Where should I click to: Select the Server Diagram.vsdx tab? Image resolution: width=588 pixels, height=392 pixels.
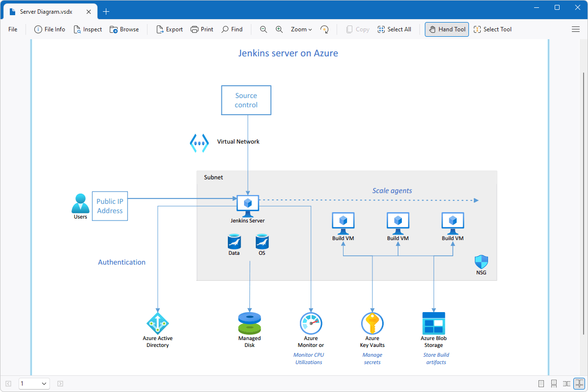pos(50,12)
